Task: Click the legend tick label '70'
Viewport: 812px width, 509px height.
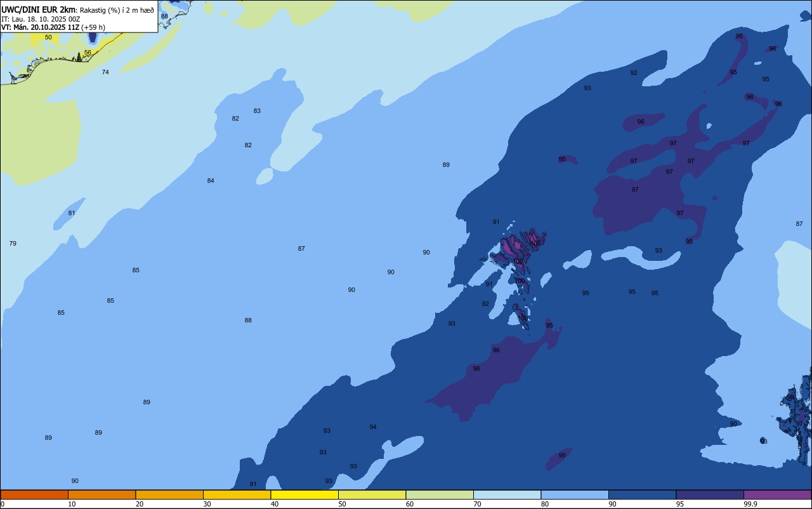Action: (x=477, y=504)
